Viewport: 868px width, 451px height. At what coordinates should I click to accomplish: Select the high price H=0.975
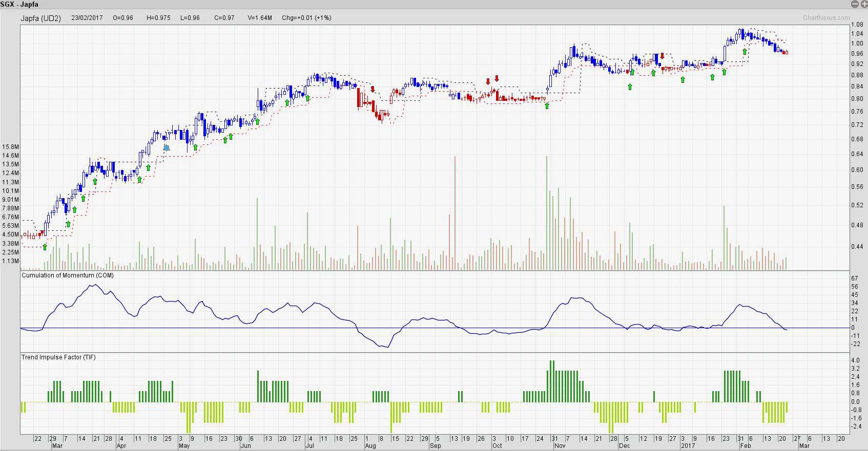pyautogui.click(x=158, y=17)
